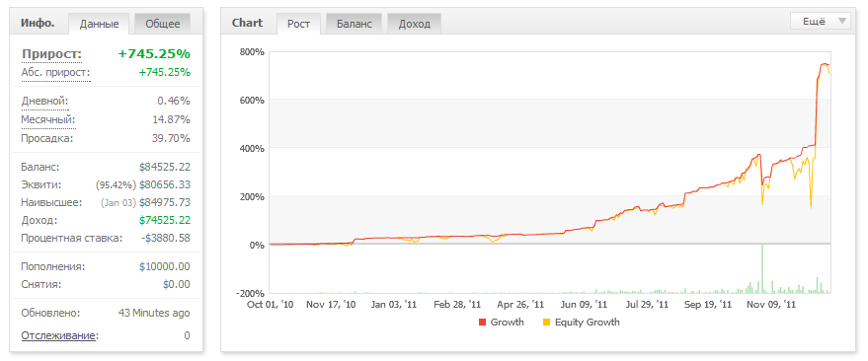Select the 0.46% daily value
The image size is (868, 361).
click(173, 102)
